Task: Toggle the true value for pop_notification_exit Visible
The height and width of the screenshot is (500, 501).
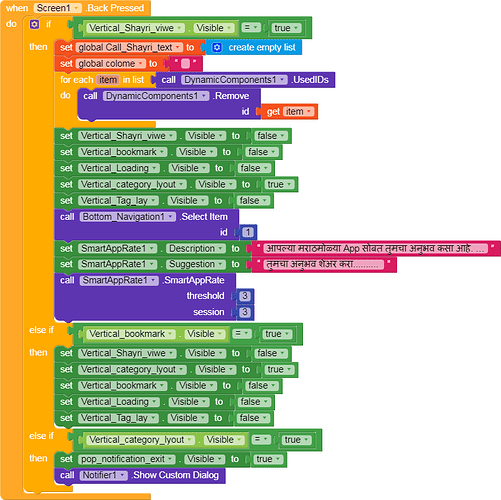Action: [268, 459]
